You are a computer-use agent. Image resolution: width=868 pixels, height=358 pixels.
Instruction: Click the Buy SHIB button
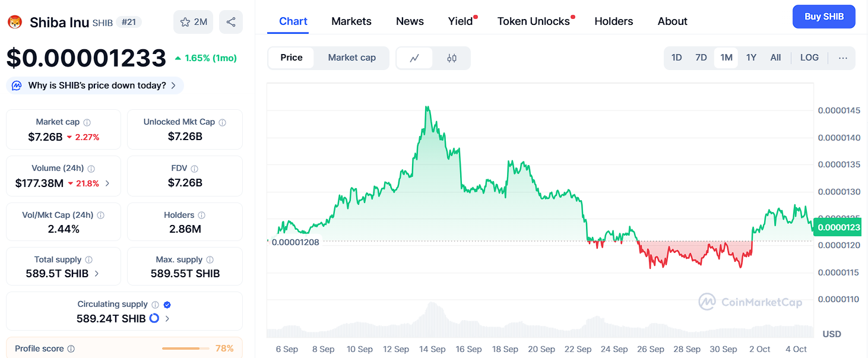823,17
